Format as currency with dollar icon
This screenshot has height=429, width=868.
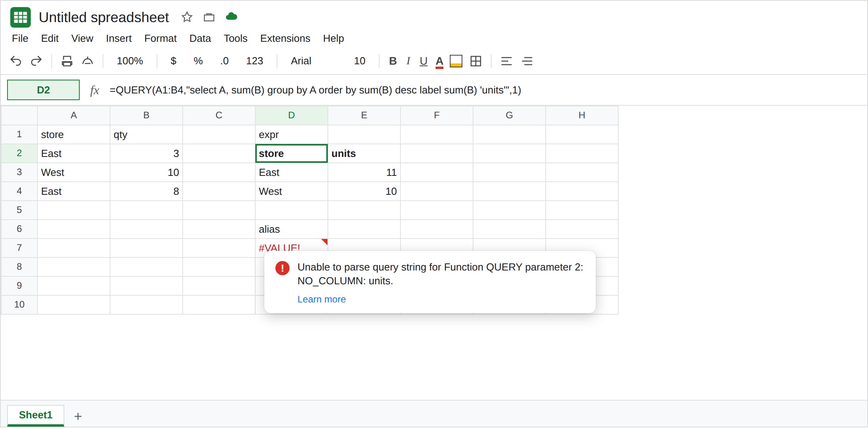(x=173, y=61)
